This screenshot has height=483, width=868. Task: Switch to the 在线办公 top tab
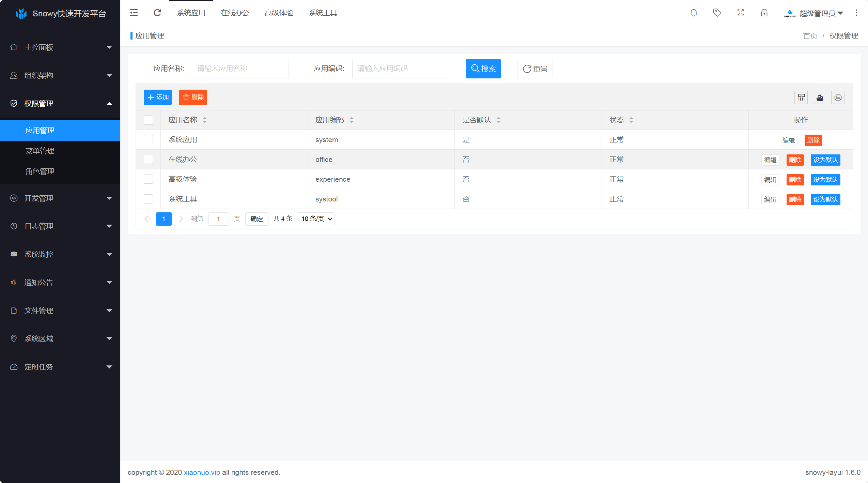click(x=235, y=13)
